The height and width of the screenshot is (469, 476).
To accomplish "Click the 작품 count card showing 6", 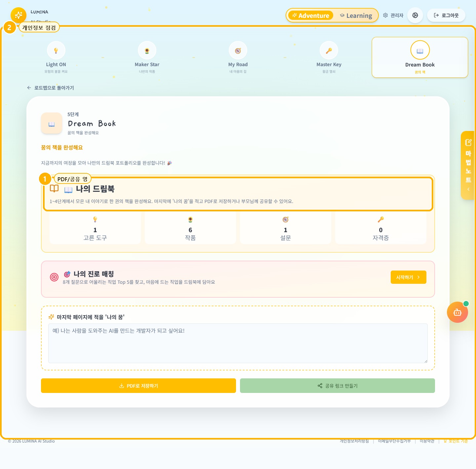I will [x=190, y=228].
